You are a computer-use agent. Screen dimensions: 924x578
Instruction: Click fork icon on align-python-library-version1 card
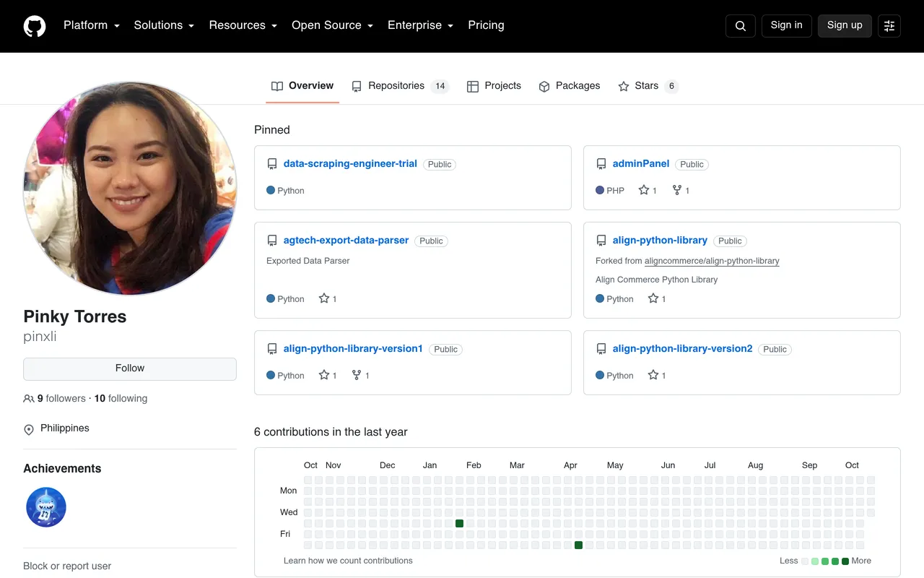click(x=357, y=375)
